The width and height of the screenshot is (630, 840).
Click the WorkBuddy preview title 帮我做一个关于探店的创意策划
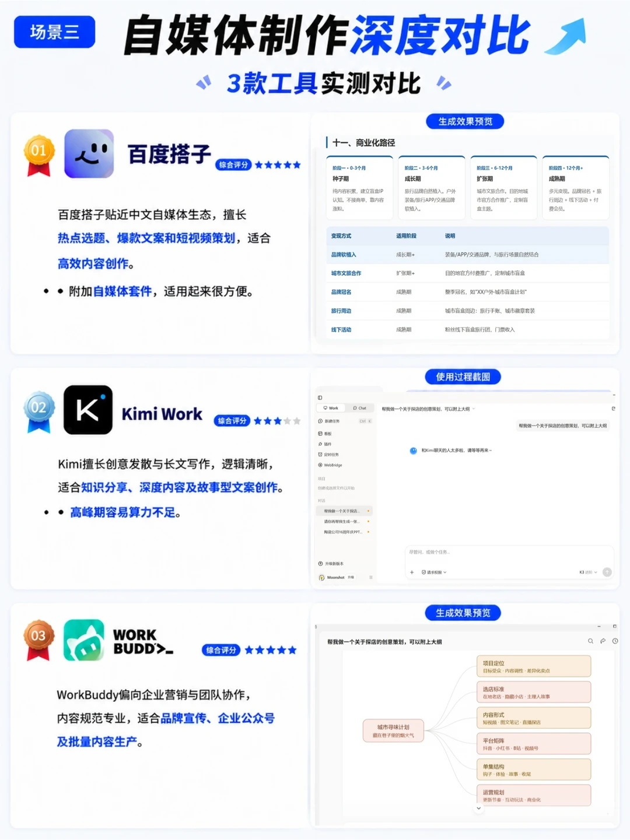[385, 642]
